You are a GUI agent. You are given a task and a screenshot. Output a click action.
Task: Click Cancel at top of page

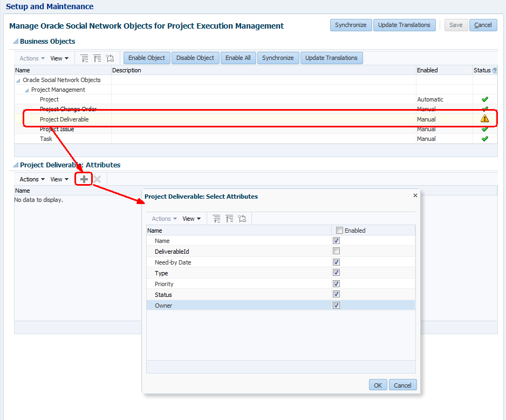(483, 25)
